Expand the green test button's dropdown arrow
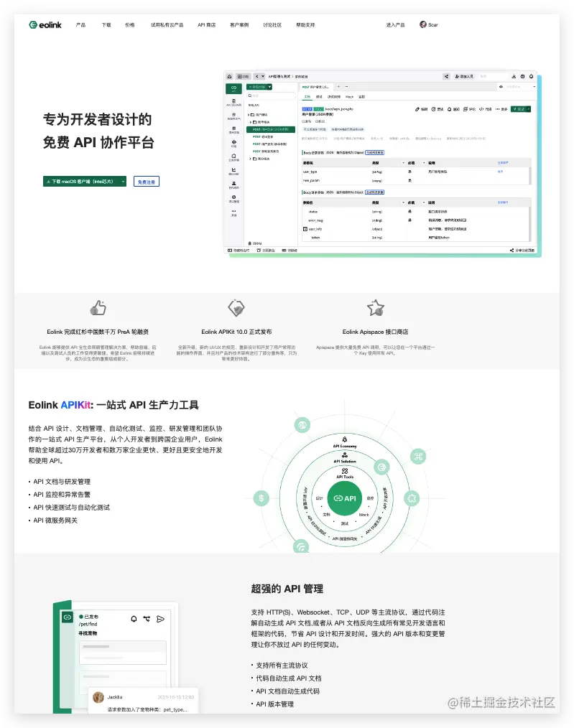Screen dimensions: 574x728 [529, 109]
